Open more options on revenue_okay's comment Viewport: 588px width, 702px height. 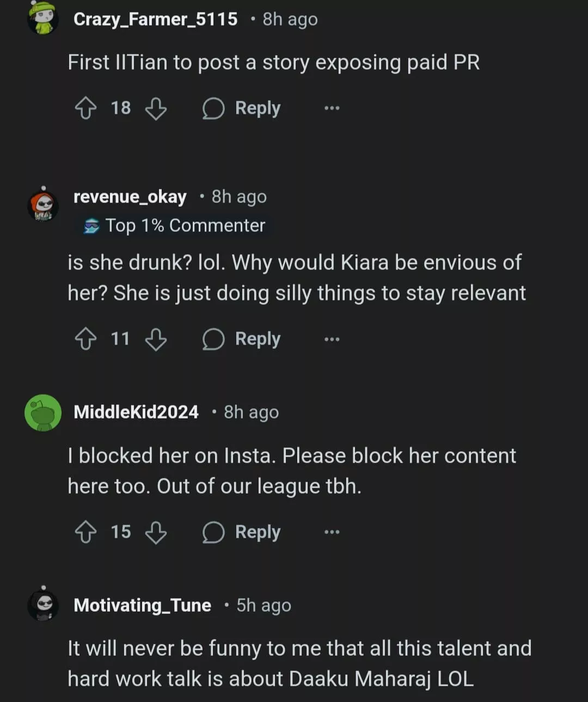click(x=332, y=340)
